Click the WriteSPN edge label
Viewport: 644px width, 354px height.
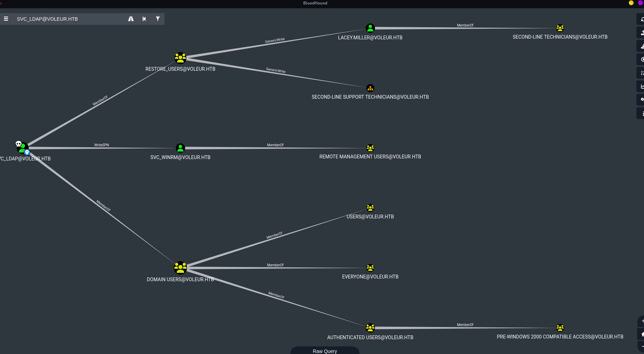101,145
